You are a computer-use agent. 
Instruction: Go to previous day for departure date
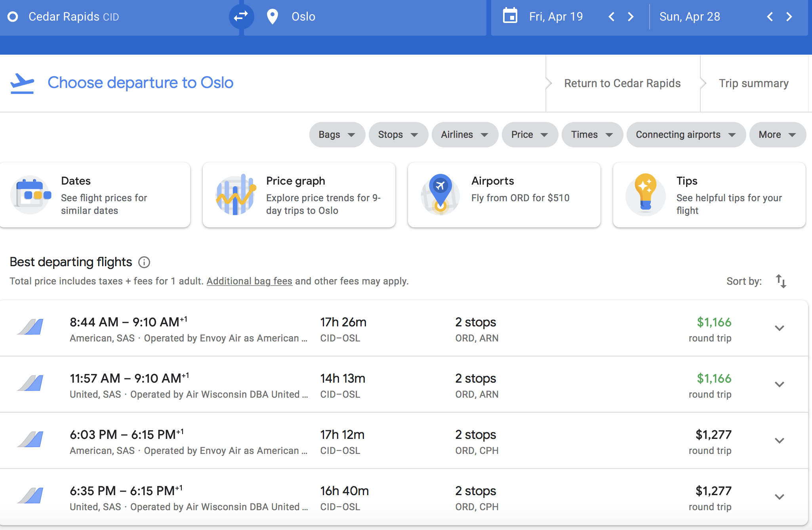coord(611,17)
